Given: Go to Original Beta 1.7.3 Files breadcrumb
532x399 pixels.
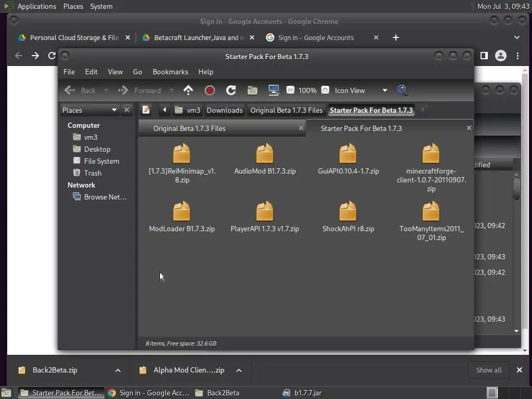Looking at the screenshot, I should [x=286, y=110].
